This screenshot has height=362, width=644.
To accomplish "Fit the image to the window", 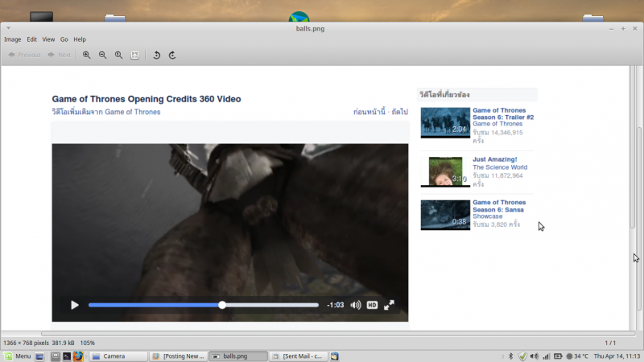I will coord(134,55).
